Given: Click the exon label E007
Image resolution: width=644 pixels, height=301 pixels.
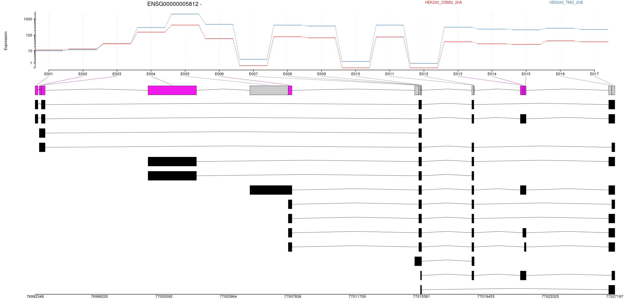Looking at the screenshot, I should click(x=253, y=74).
